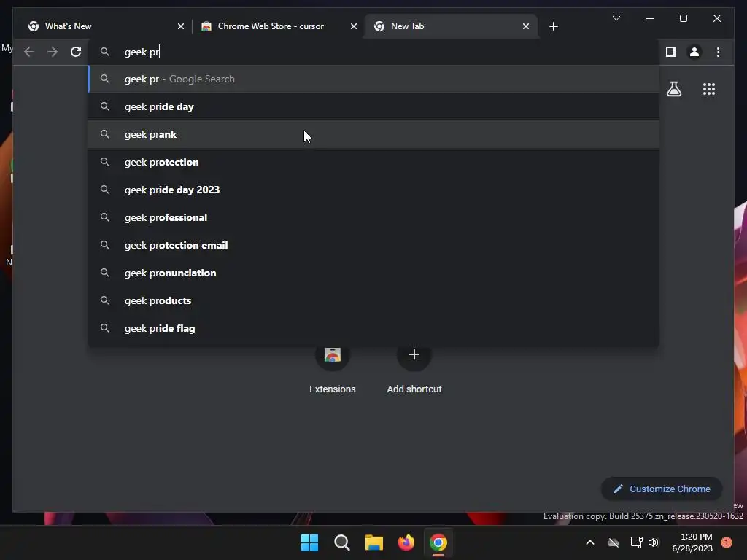Open the clock showing 1:20 PM

click(692, 542)
